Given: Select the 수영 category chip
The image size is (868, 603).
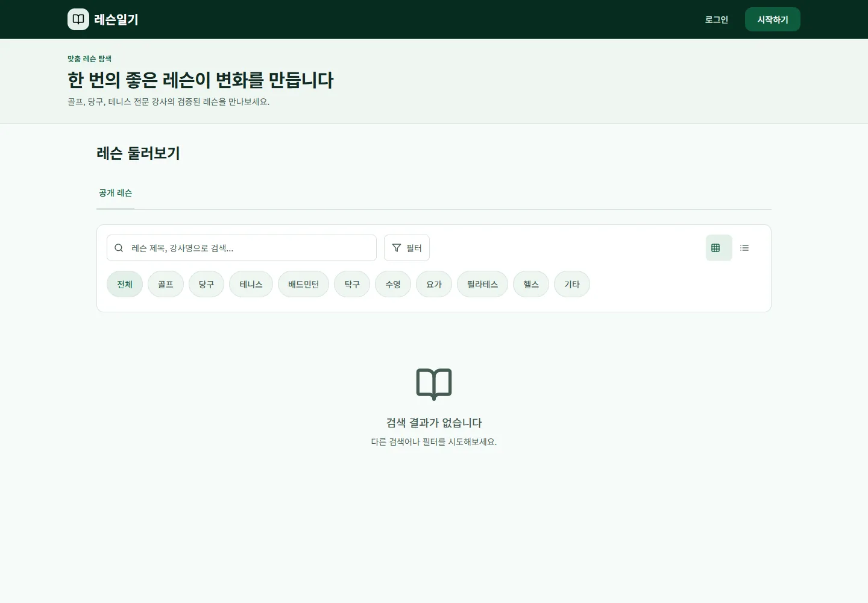Looking at the screenshot, I should coord(393,284).
